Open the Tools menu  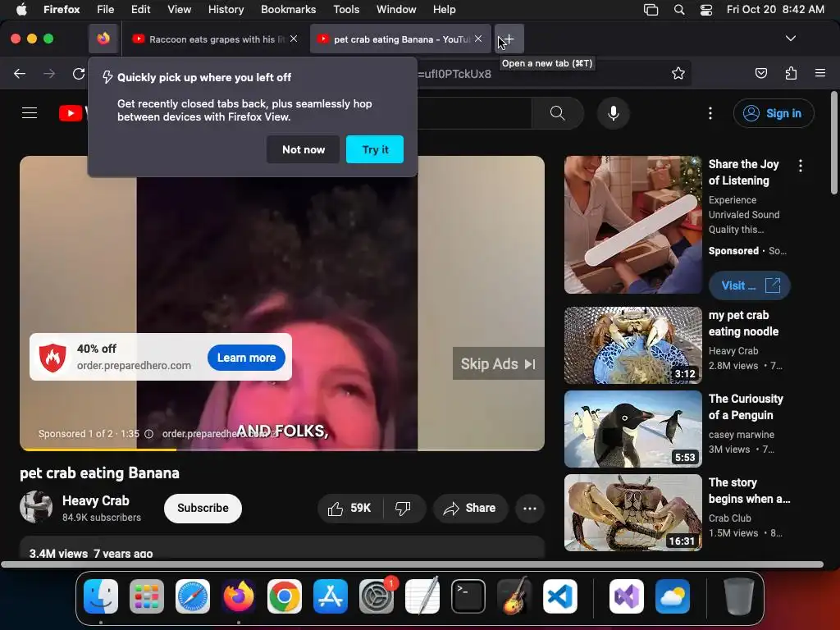click(x=346, y=9)
